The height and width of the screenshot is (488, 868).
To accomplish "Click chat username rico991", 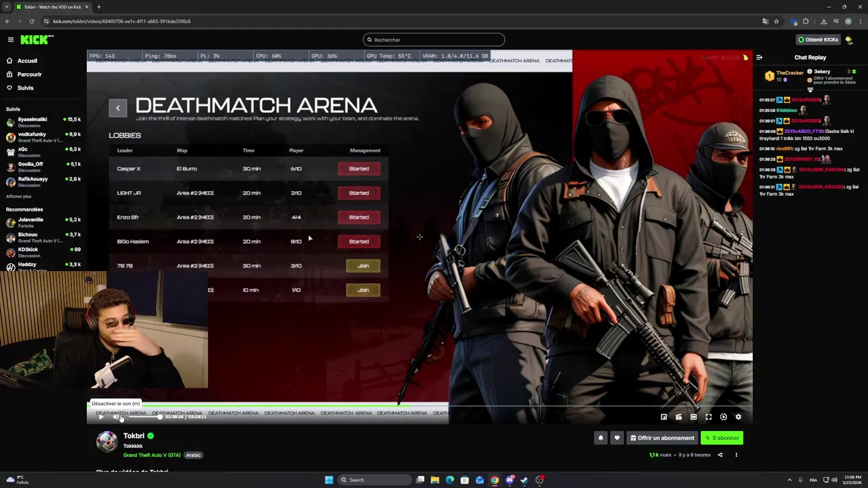I will [784, 148].
